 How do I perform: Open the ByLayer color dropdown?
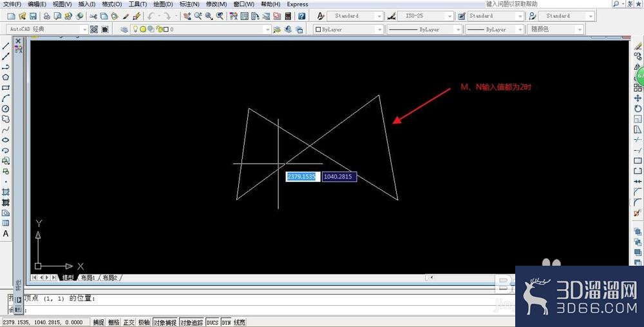point(348,29)
